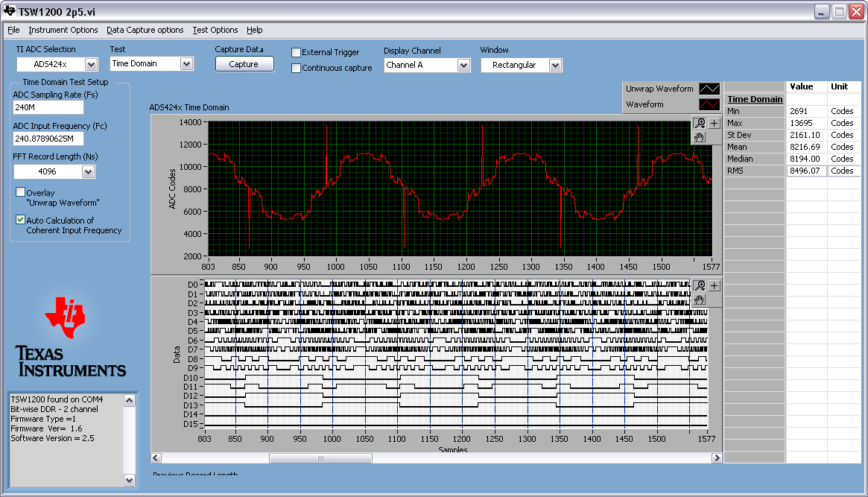
Task: Open the Display Channel dropdown
Action: coord(463,66)
